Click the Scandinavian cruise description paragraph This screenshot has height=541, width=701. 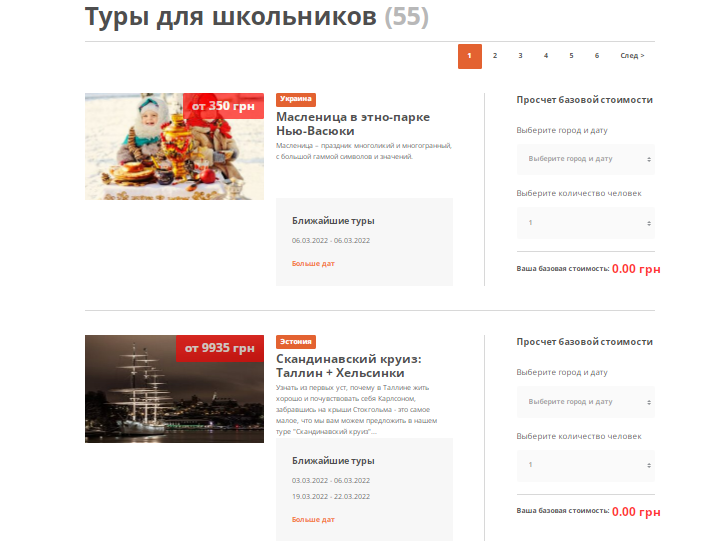[x=356, y=410]
